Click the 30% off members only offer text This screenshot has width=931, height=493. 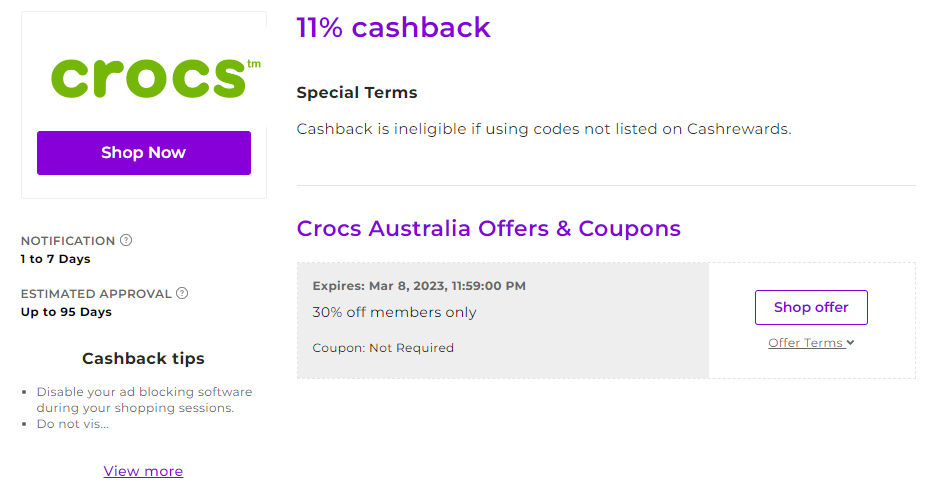coord(394,312)
